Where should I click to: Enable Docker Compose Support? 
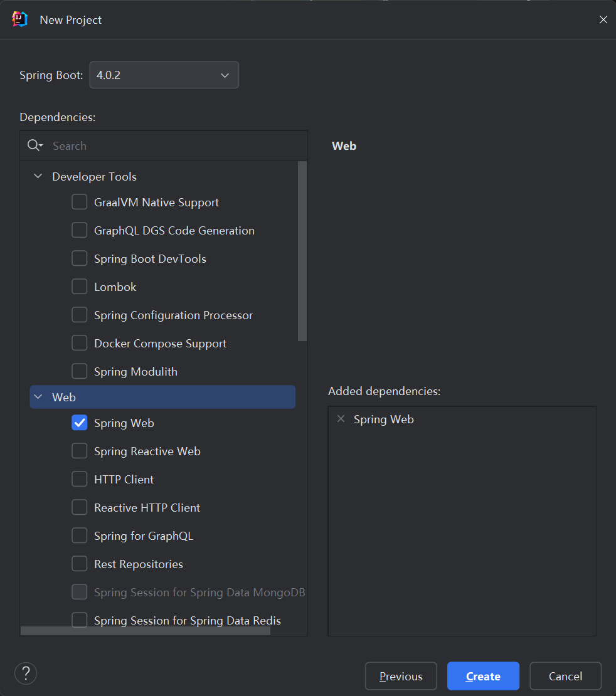click(80, 343)
